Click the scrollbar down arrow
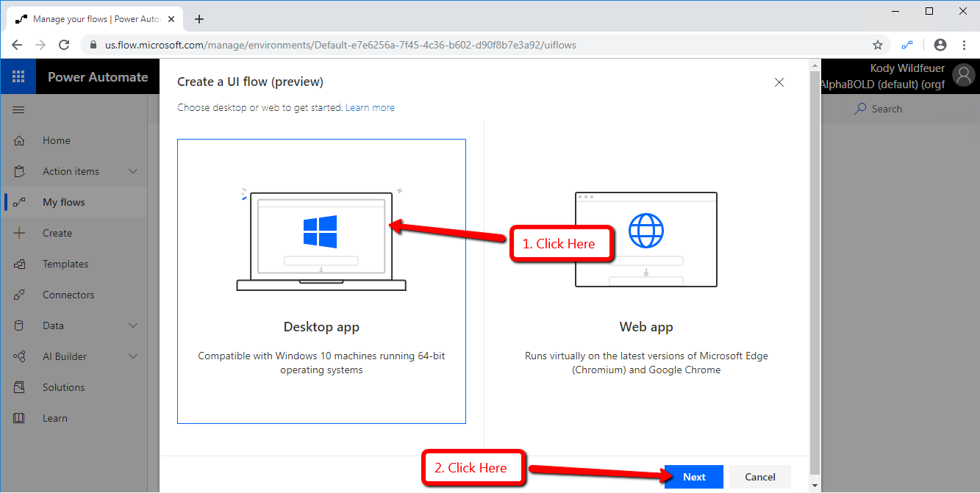 [x=814, y=486]
